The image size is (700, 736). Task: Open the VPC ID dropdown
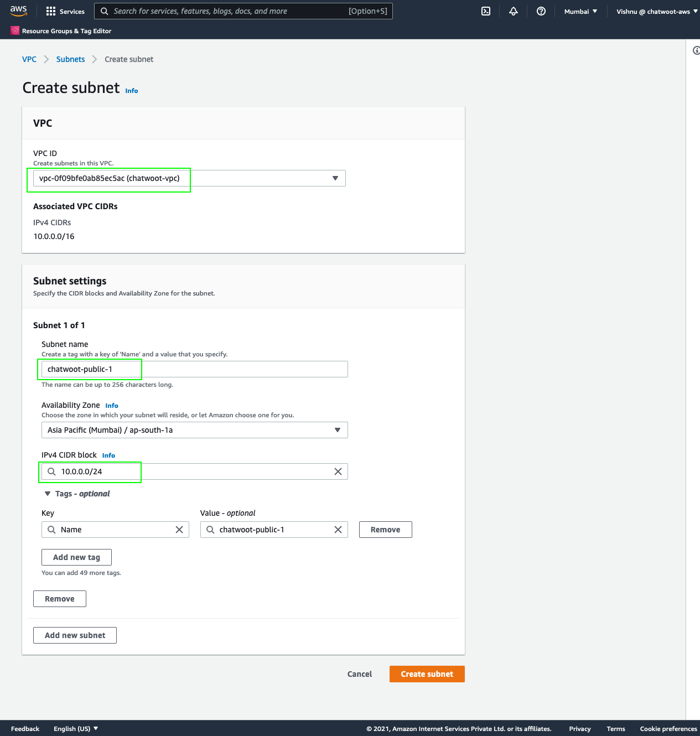[189, 178]
